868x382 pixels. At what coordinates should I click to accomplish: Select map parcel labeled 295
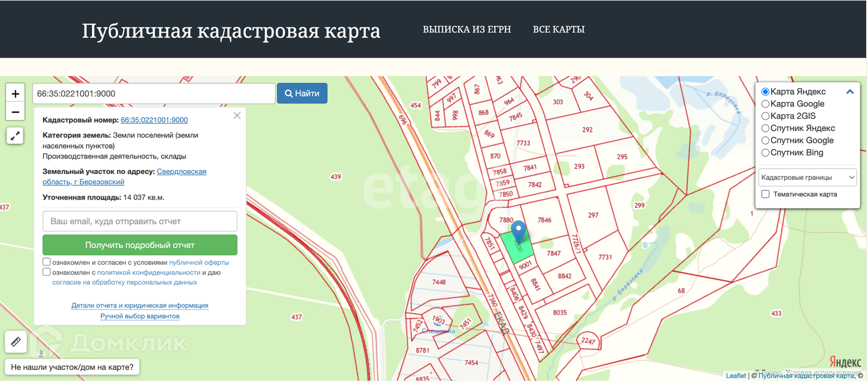622,157
